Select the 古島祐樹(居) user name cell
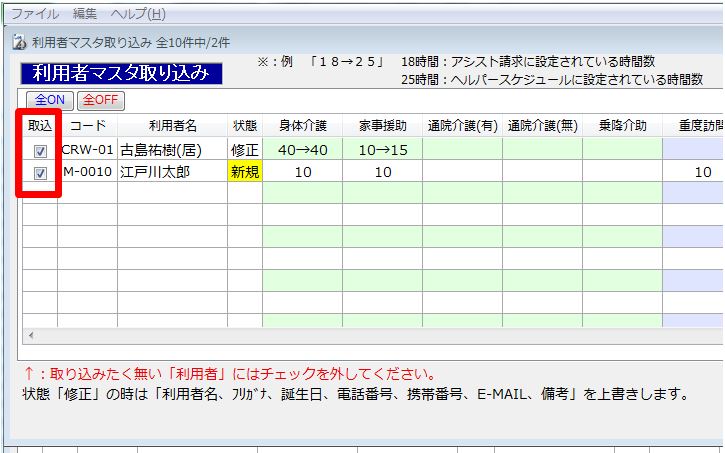Viewport: 725px width, 453px height. pos(172,150)
